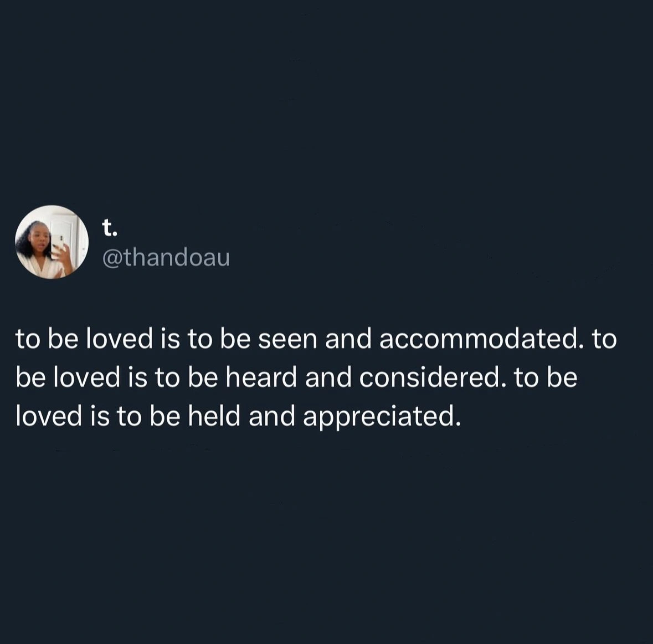Screen dimensions: 653x644
Task: Click the very first word of the tweet
Action: tap(28, 339)
